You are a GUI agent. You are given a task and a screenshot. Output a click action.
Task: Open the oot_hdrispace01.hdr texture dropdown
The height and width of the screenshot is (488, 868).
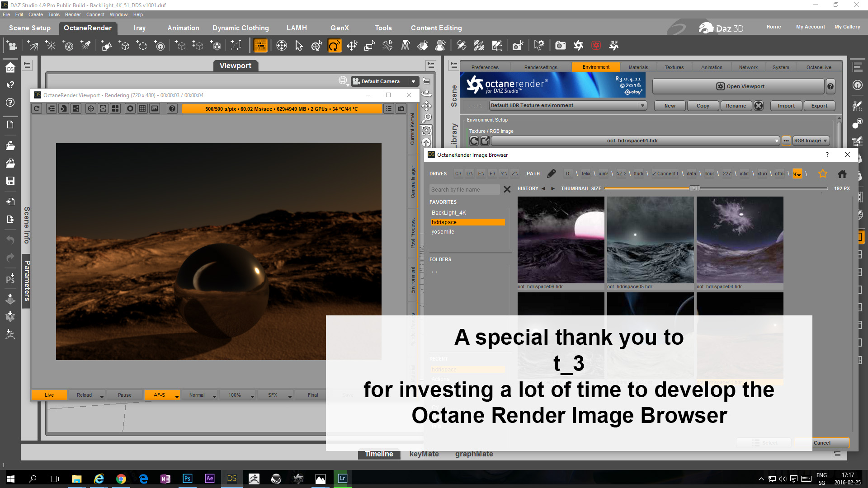[636, 141]
